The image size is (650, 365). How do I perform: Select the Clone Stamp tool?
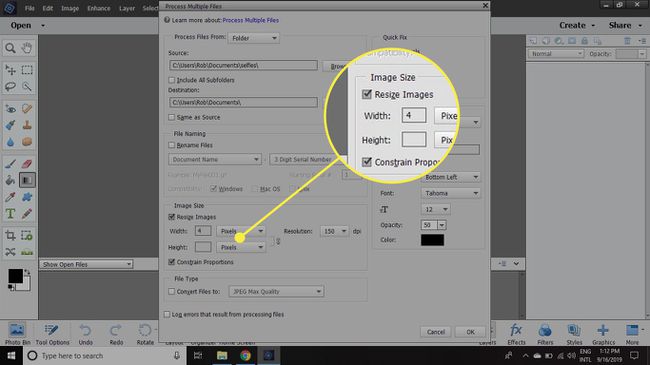tap(27, 125)
